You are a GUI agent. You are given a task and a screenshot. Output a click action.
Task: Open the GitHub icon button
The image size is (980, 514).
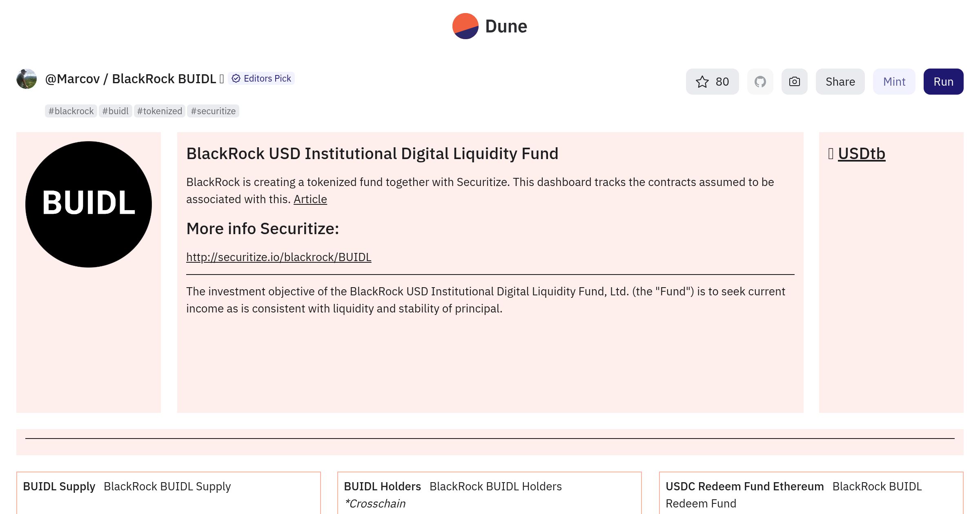tap(760, 82)
